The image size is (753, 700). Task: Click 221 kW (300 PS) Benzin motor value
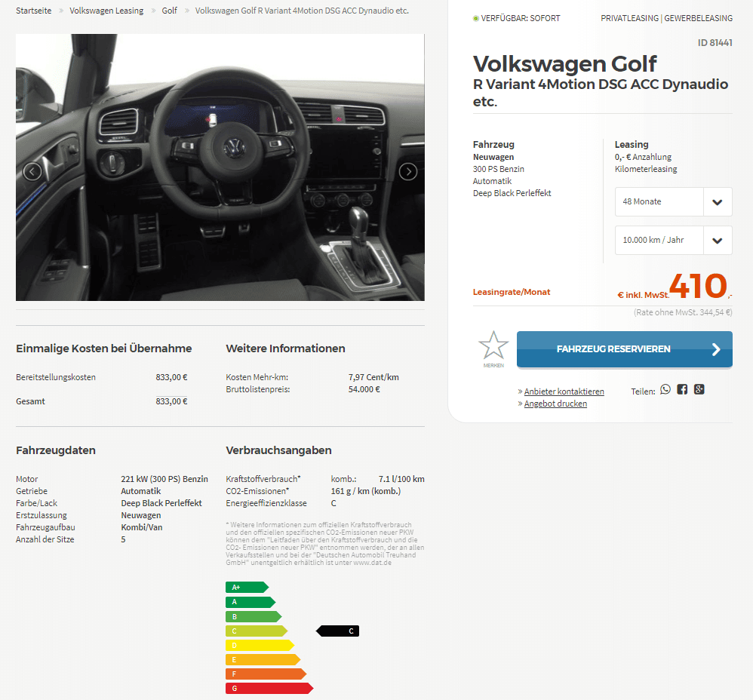tap(164, 479)
